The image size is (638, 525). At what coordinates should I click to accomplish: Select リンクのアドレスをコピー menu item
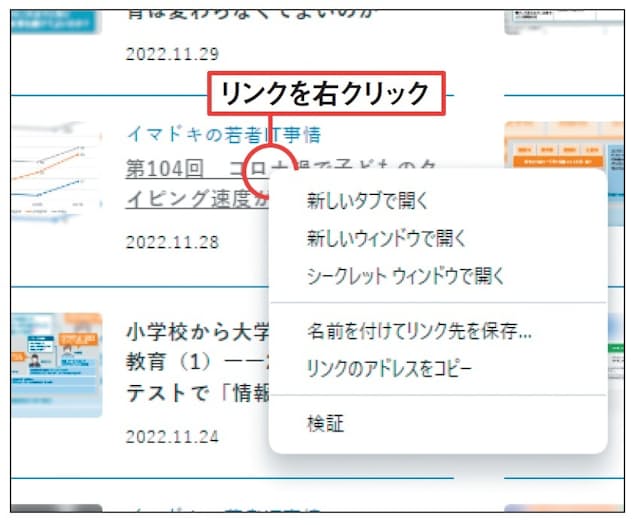click(438, 368)
